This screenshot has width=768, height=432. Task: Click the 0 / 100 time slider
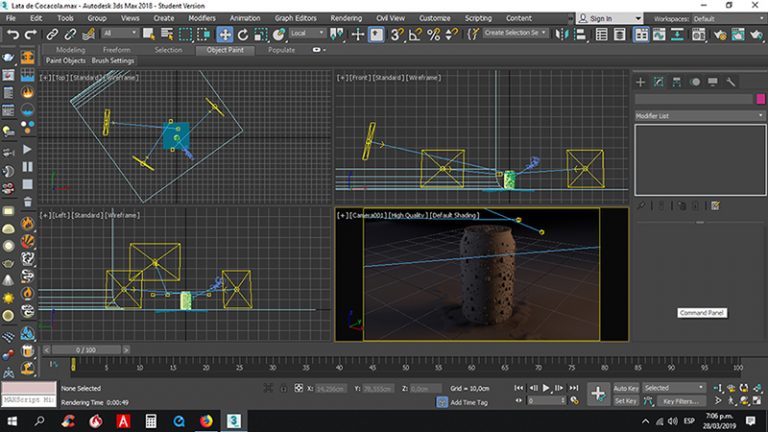(86, 350)
